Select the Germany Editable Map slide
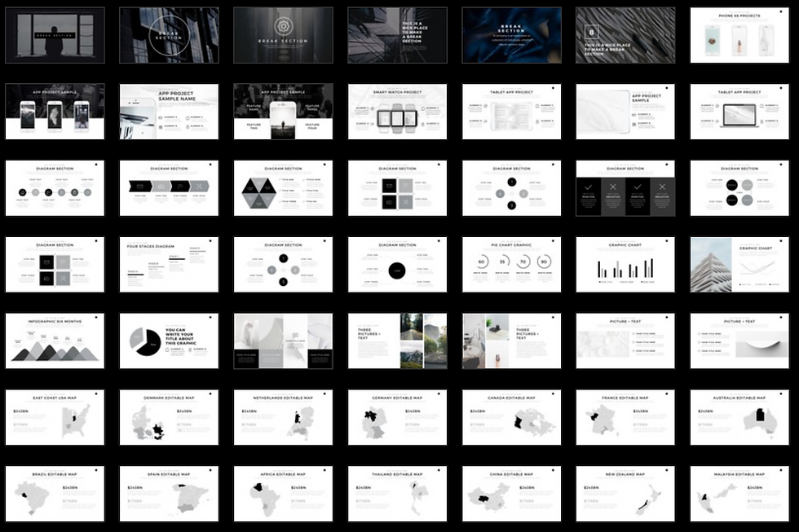The width and height of the screenshot is (799, 532). pos(398,417)
